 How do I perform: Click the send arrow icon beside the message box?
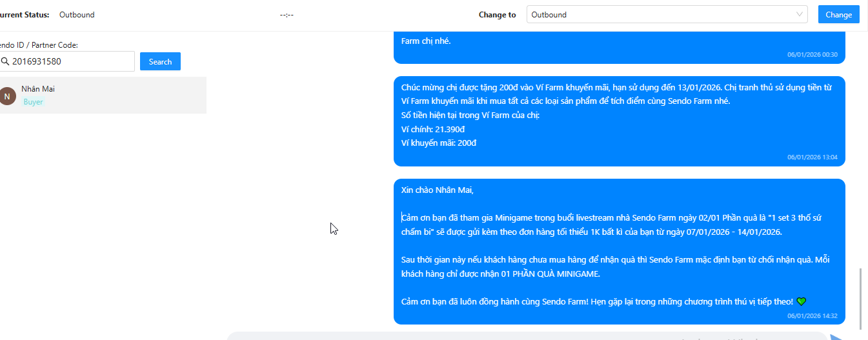pos(837,337)
